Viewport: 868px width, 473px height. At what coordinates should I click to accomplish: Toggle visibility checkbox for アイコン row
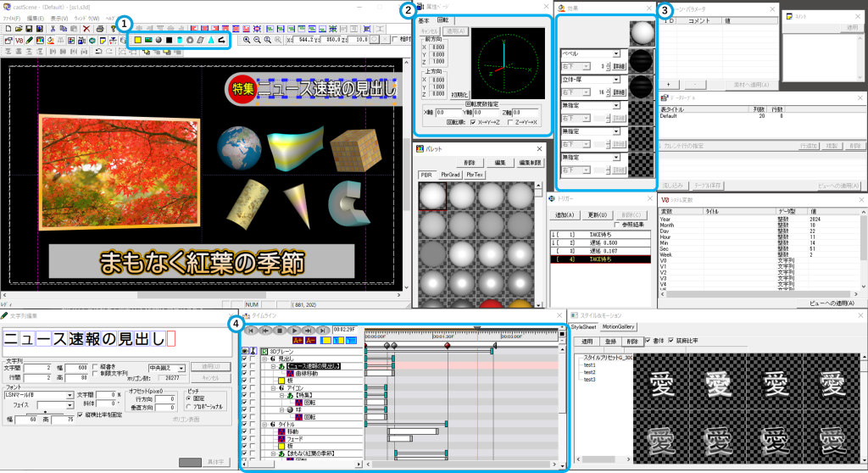[x=244, y=388]
